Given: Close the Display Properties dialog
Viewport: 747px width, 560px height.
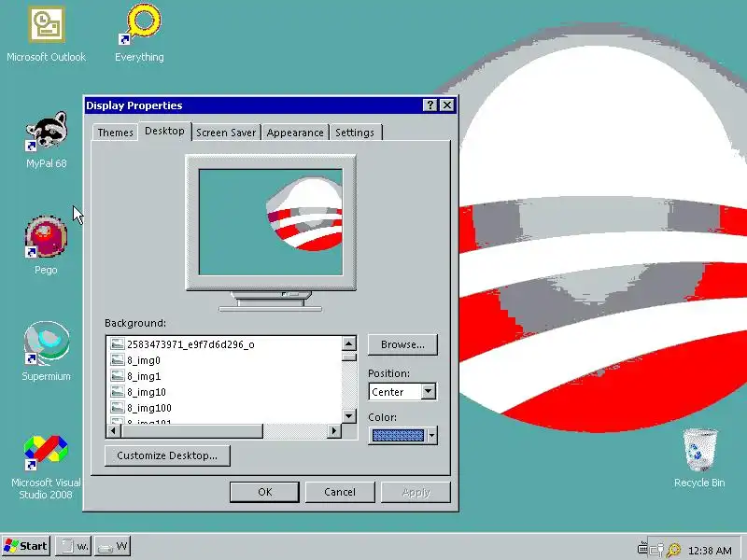Looking at the screenshot, I should (x=447, y=105).
